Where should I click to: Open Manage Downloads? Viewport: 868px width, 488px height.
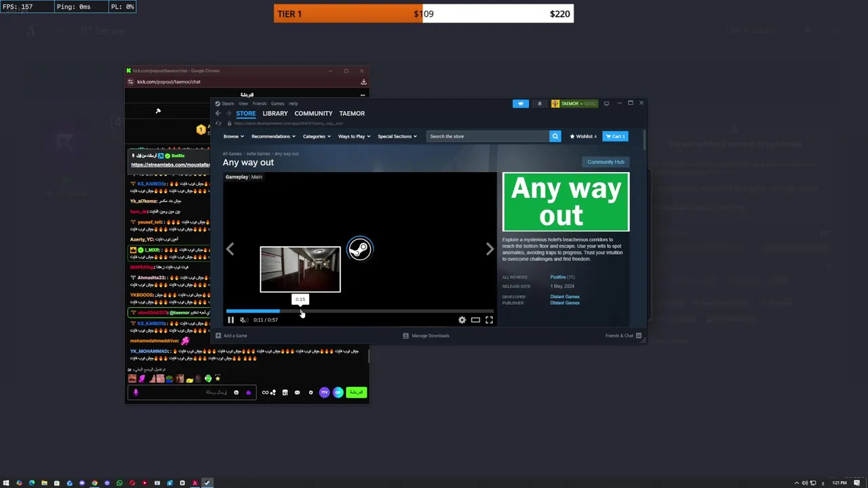point(427,335)
